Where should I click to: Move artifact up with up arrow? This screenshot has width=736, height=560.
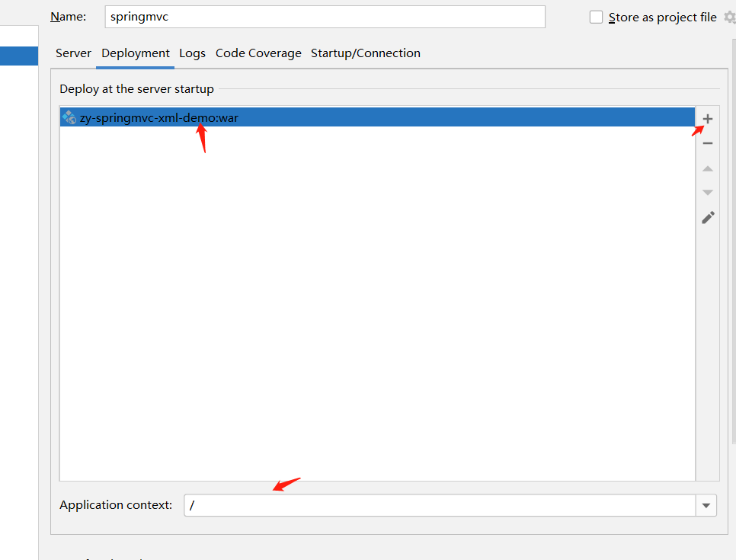707,168
